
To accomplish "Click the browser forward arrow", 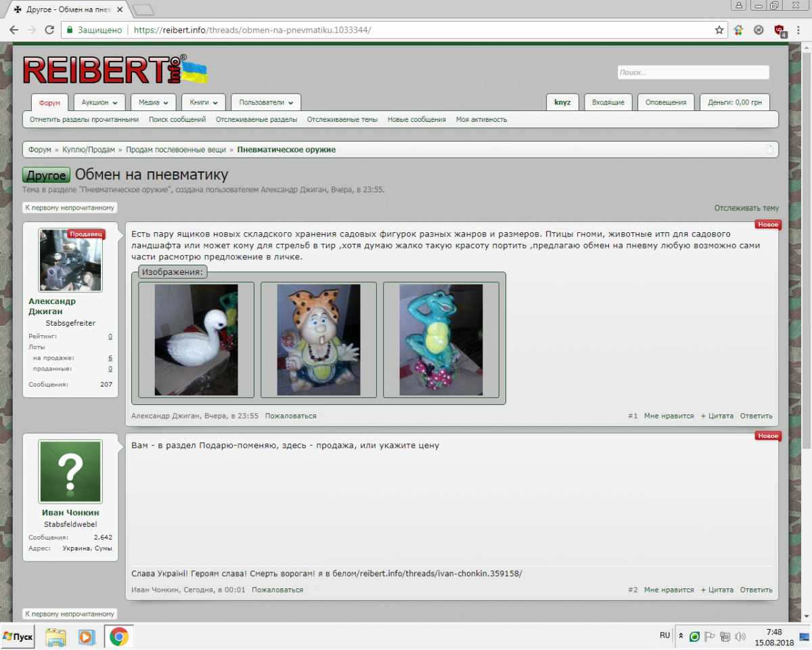I will (31, 30).
